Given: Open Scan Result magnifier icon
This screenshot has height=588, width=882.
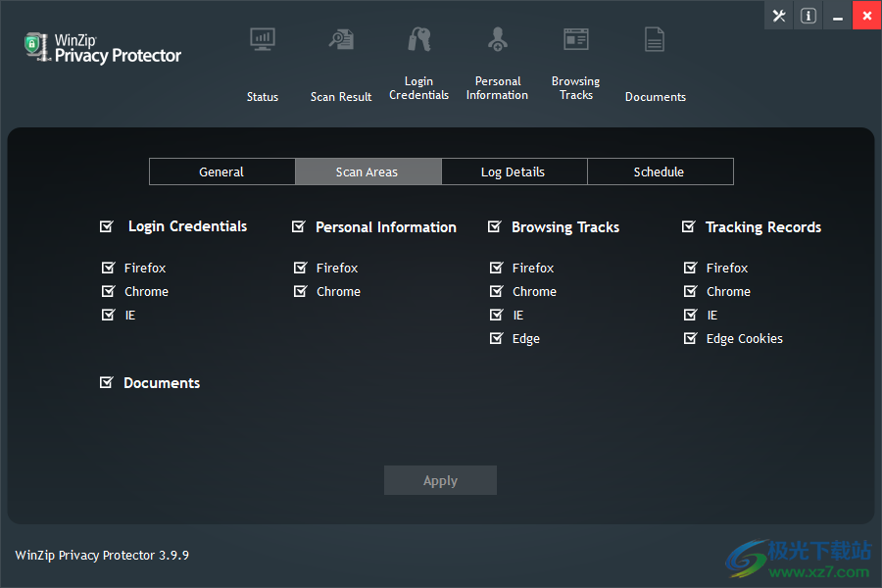Looking at the screenshot, I should 341,39.
